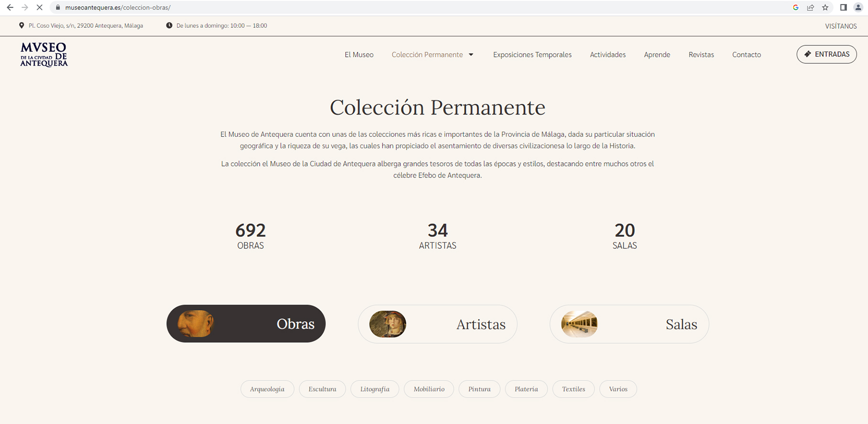Open the Actividades page
This screenshot has width=868, height=424.
[x=608, y=55]
